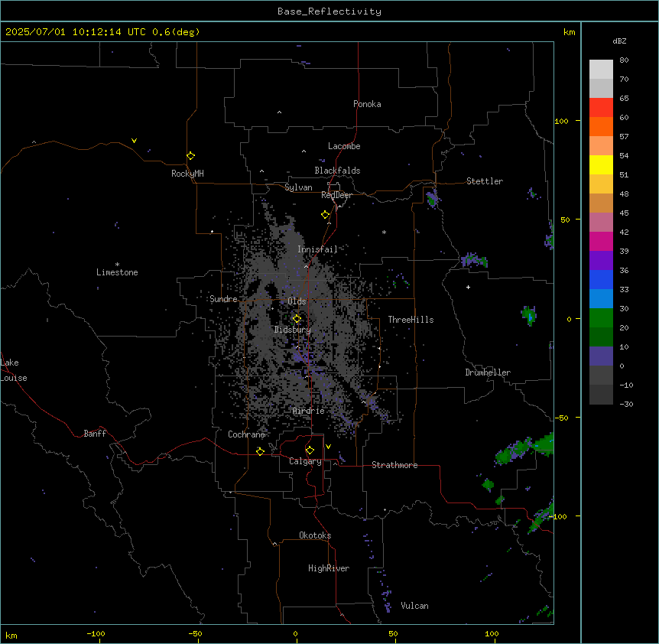Screen dimensions: 659x644
Task: Click the Cochrane label
Action: 246,434
